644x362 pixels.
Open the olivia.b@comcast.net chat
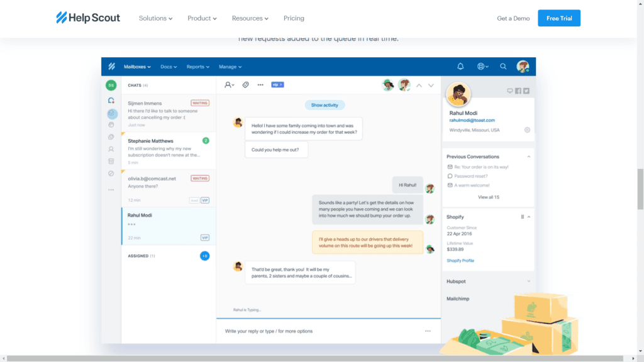tap(169, 189)
